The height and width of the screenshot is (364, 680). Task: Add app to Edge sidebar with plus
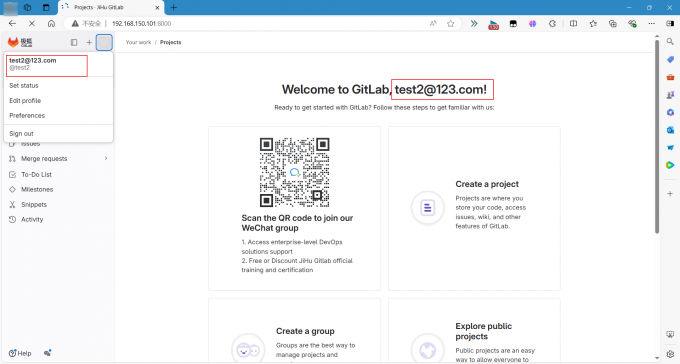[670, 193]
